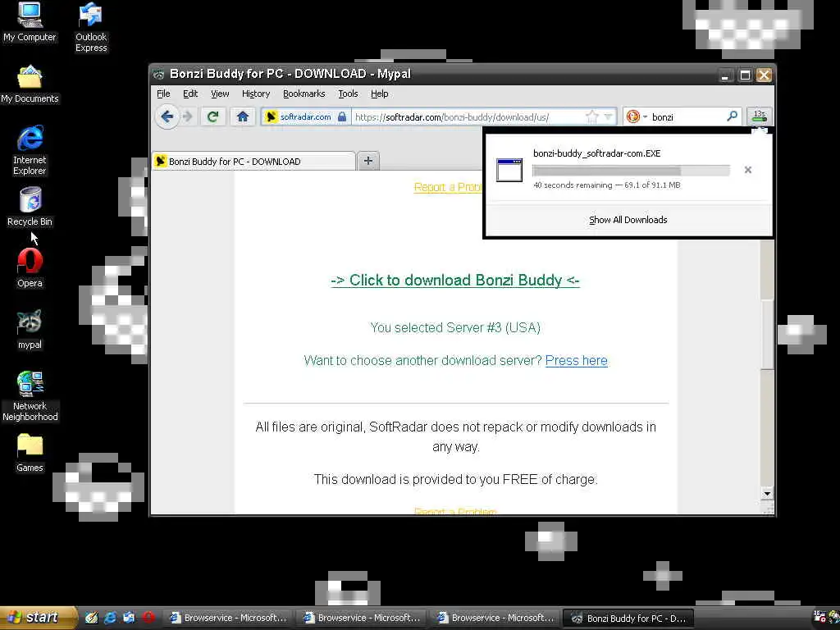The height and width of the screenshot is (630, 840).
Task: Select the Opera desktop icon
Action: pos(30,268)
